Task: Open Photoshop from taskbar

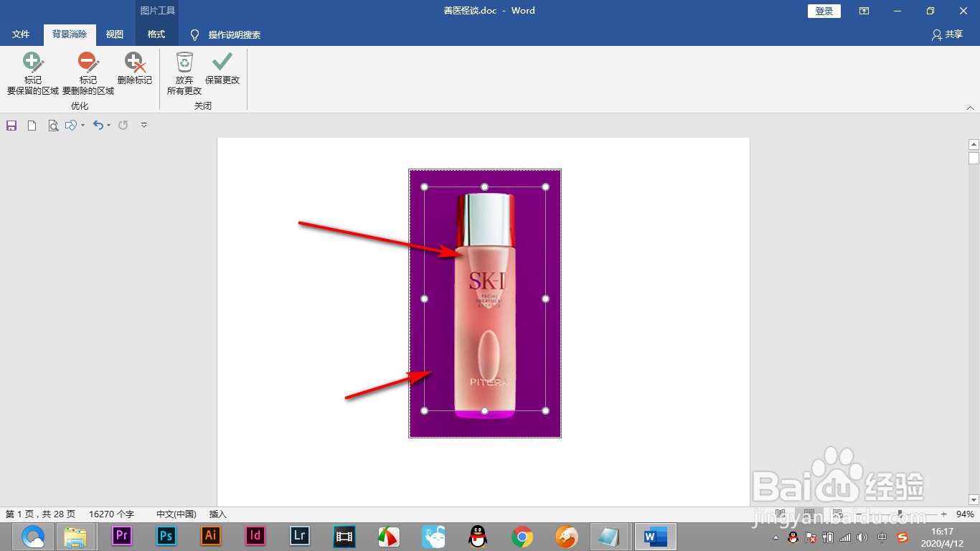Action: tap(166, 536)
